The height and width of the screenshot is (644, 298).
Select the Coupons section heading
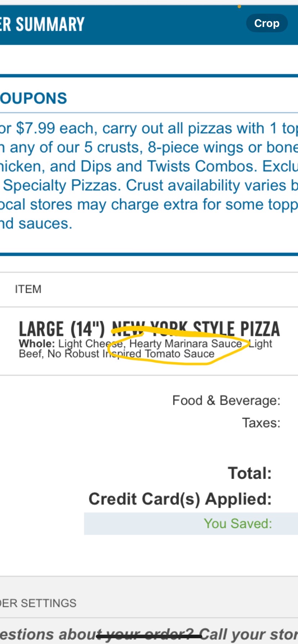pos(33,98)
